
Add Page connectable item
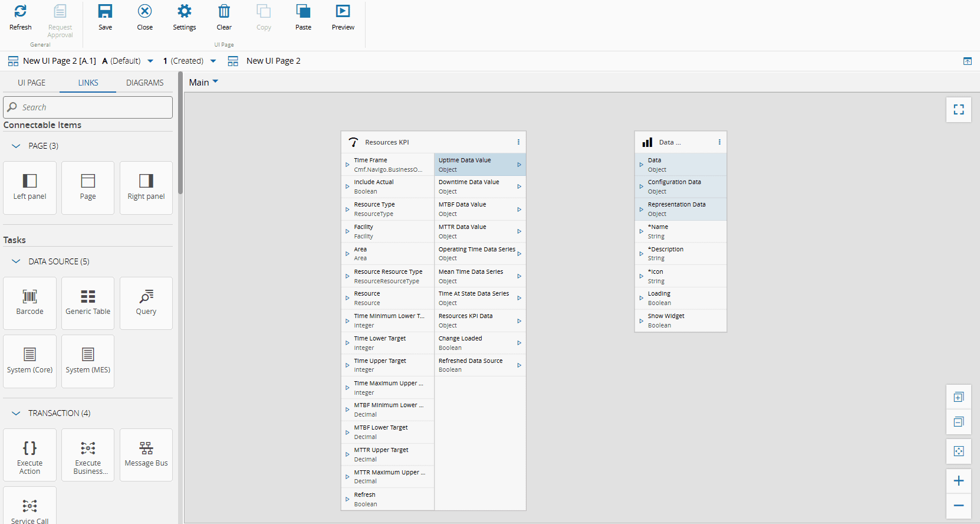click(88, 188)
